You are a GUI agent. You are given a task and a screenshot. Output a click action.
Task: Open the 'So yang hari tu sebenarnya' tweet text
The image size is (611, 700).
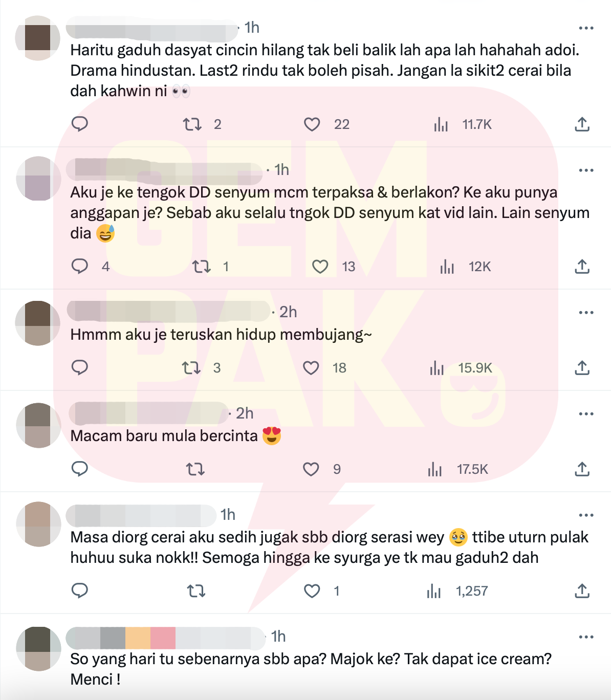[x=311, y=669]
